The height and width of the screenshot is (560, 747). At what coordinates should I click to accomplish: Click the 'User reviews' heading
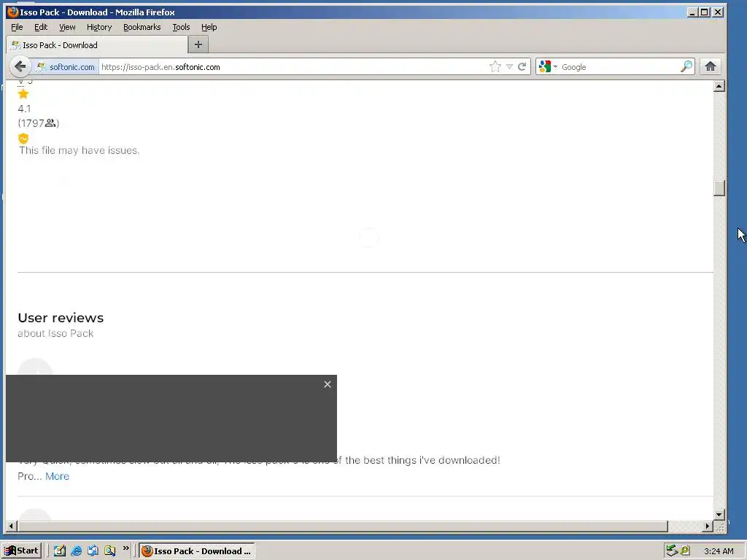[x=61, y=318]
